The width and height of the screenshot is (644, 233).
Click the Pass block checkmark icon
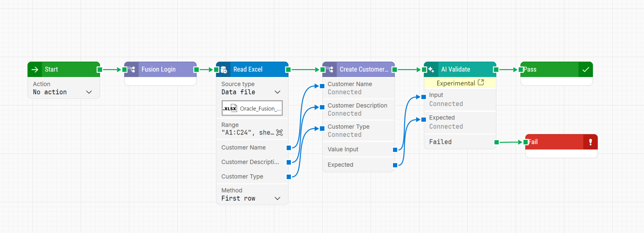pyautogui.click(x=586, y=69)
